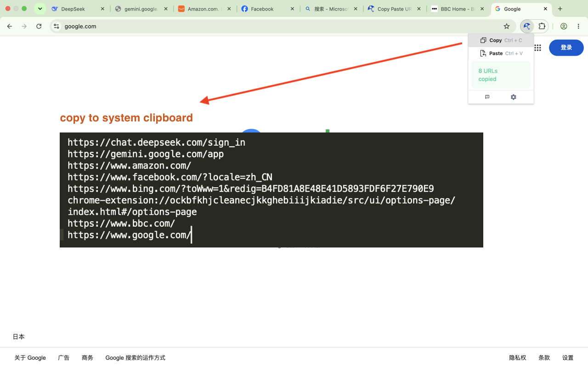Screen dimensions: 588x368
Task: Open the 隐私权 footer link
Action: click(518, 357)
